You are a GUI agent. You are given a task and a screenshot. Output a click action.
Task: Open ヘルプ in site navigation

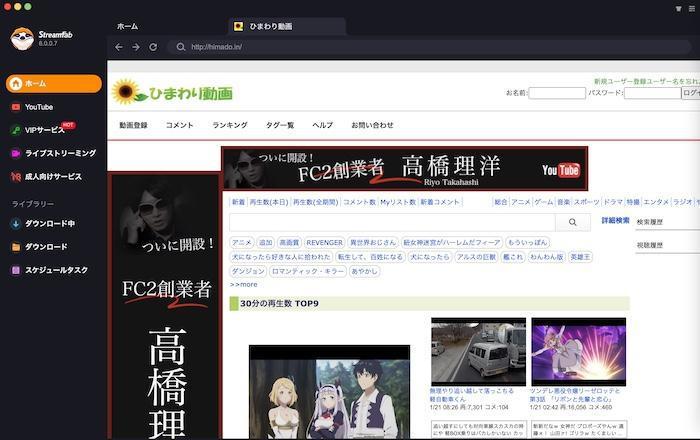tap(322, 125)
